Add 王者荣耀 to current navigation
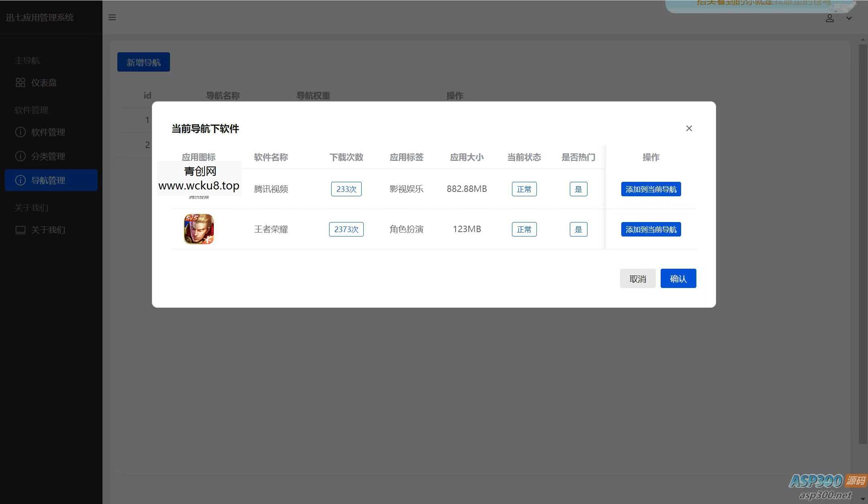 coord(651,229)
